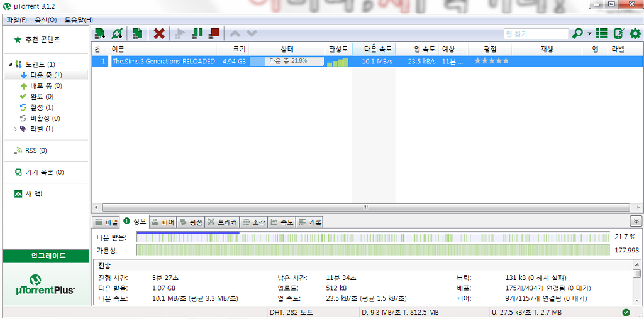Image resolution: width=644 pixels, height=319 pixels.
Task: Click the five-star rating of the torrent
Action: [x=492, y=61]
